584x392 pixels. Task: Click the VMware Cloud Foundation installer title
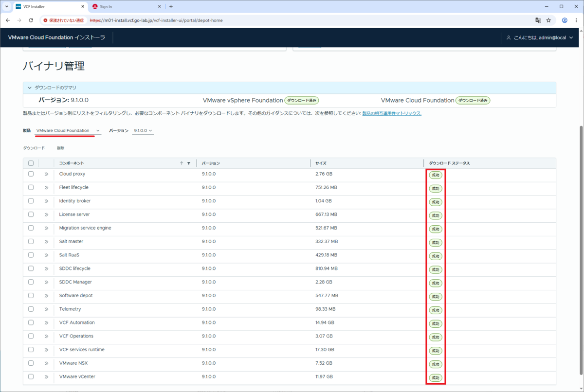coord(56,37)
